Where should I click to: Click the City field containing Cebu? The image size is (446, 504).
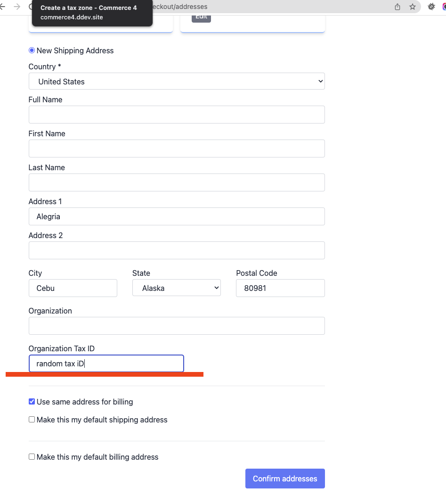(x=73, y=288)
